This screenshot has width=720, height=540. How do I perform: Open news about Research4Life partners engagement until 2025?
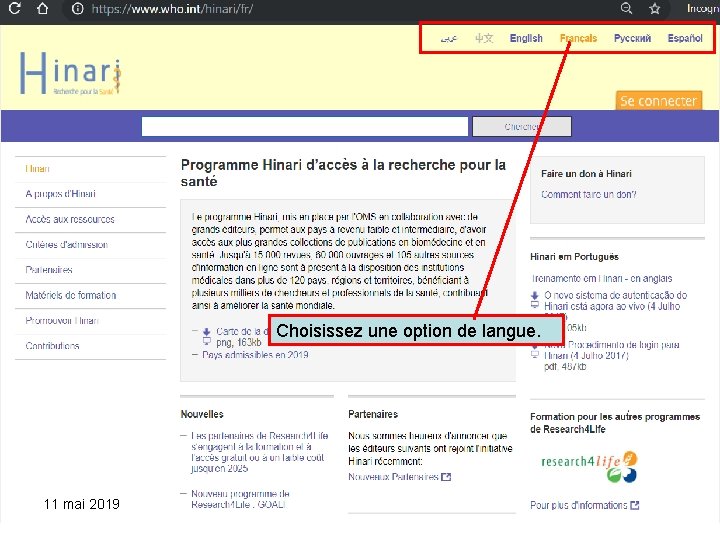[259, 452]
